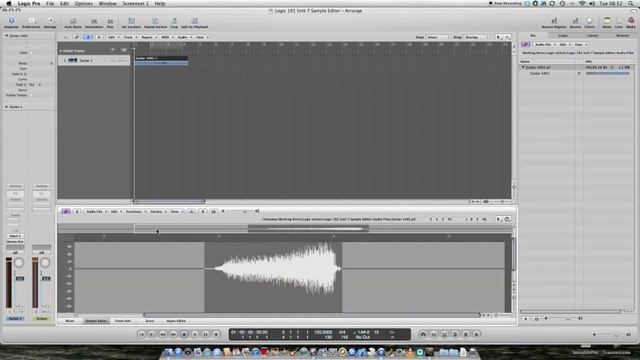This screenshot has width=640, height=360.
Task: Tick the Loop checkbox in the Inspector
Action: tap(31, 53)
